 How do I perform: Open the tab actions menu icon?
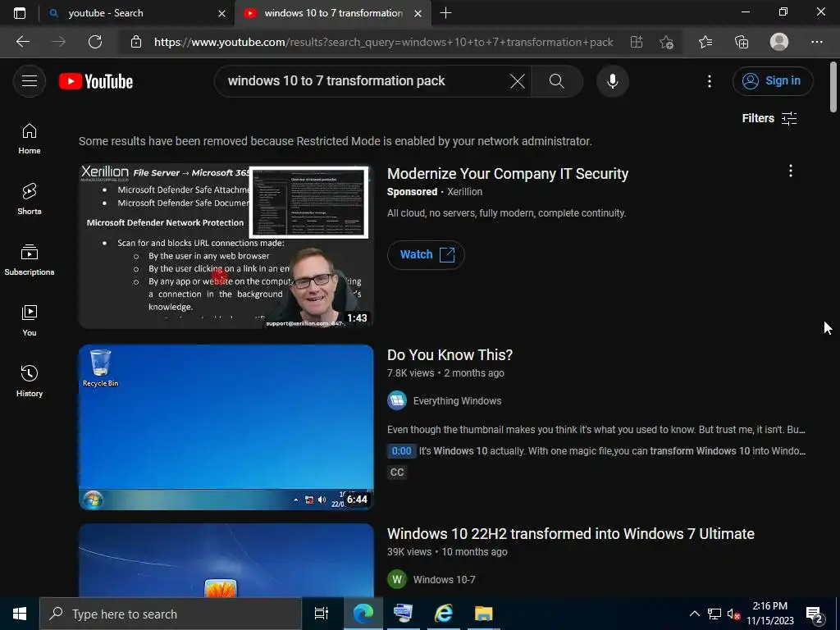(x=20, y=13)
